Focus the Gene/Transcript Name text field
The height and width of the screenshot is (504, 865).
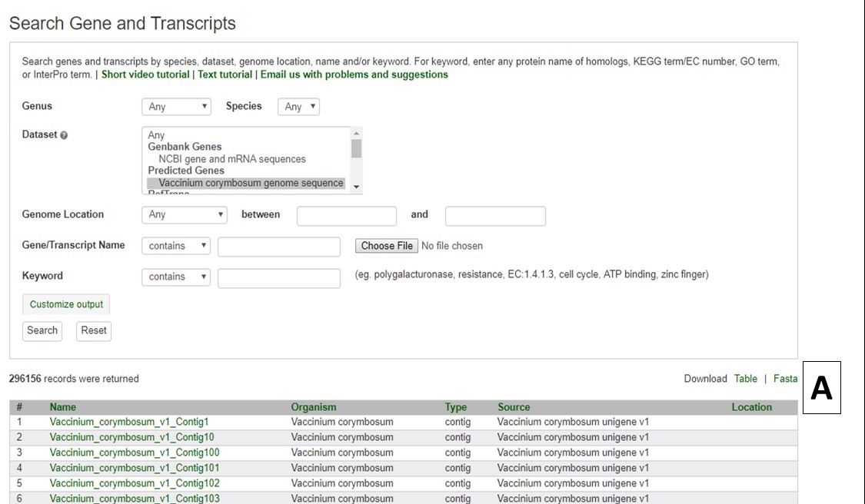pos(279,247)
